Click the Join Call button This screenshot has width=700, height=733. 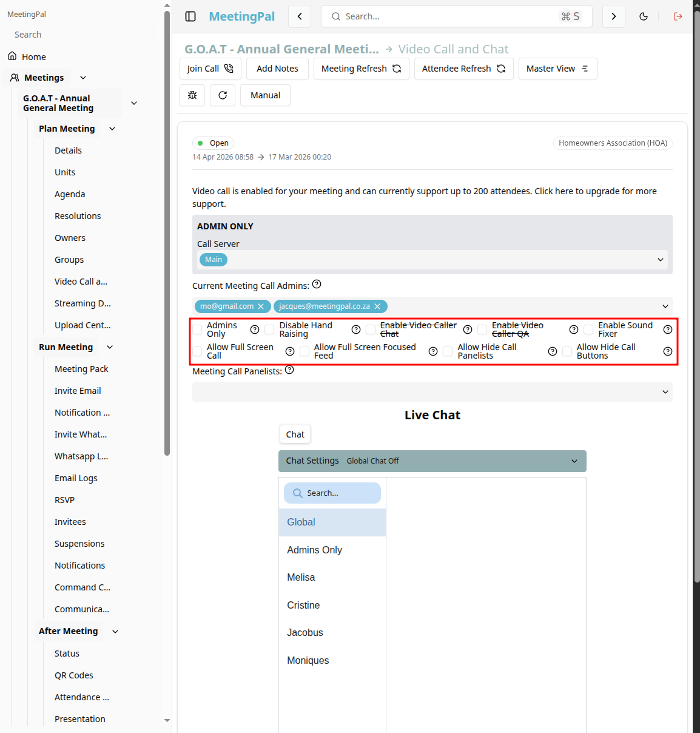click(210, 69)
